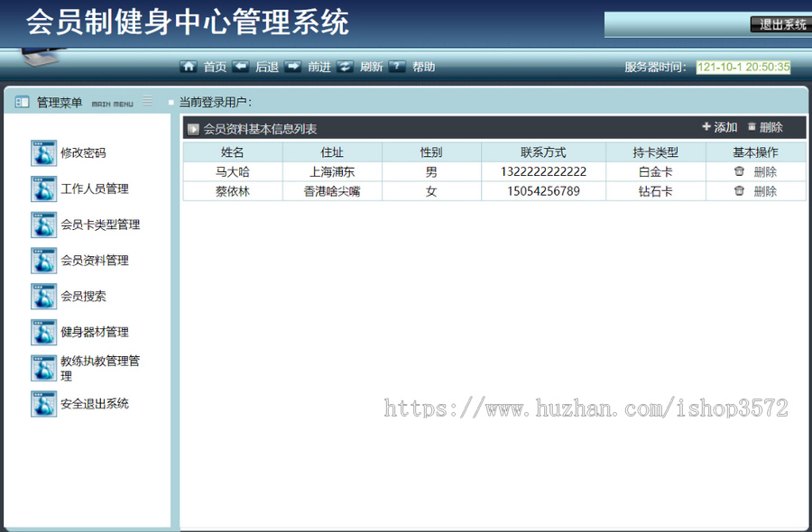Open 工作人员管理 menu item
Screen dimensions: 812x532
pyautogui.click(x=95, y=188)
